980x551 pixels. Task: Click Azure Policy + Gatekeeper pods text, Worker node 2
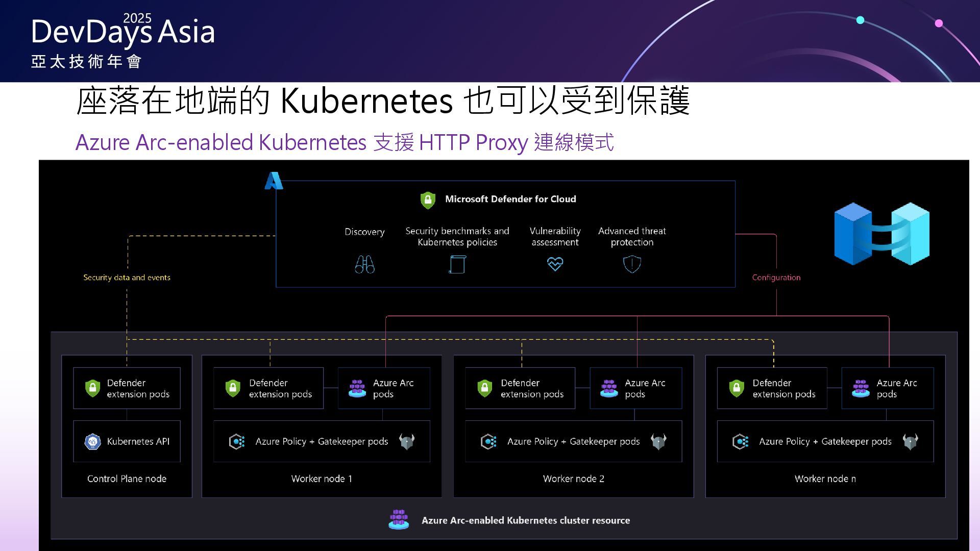(x=573, y=441)
